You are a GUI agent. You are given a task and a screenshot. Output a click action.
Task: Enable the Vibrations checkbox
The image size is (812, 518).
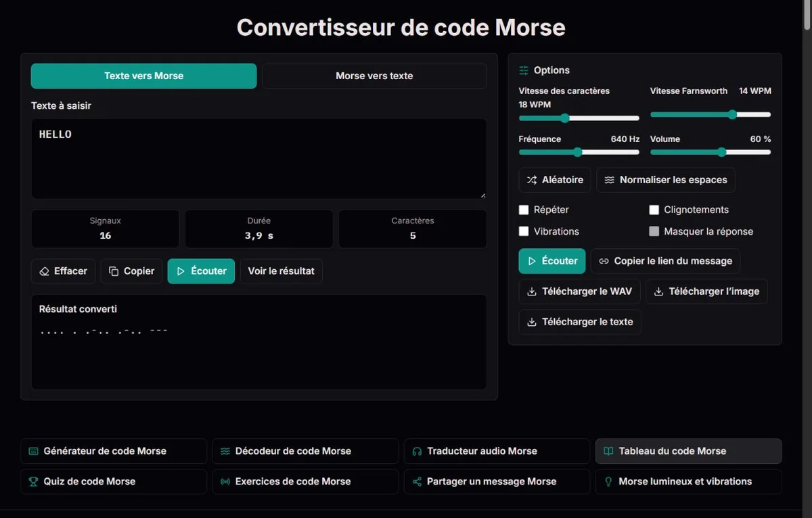coord(524,231)
